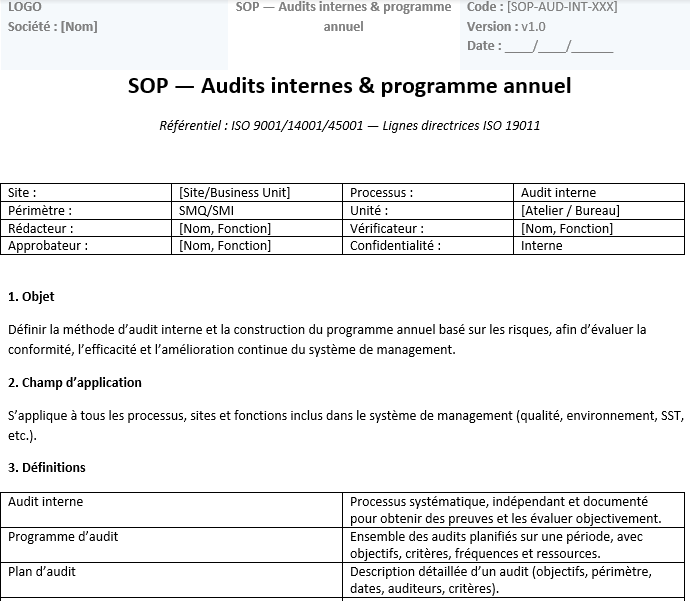
Task: Select the [Atelier / Bureau] unit cell
Action: point(570,210)
